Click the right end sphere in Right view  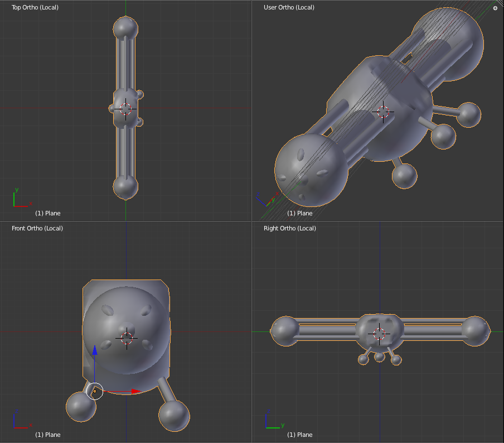pyautogui.click(x=476, y=330)
